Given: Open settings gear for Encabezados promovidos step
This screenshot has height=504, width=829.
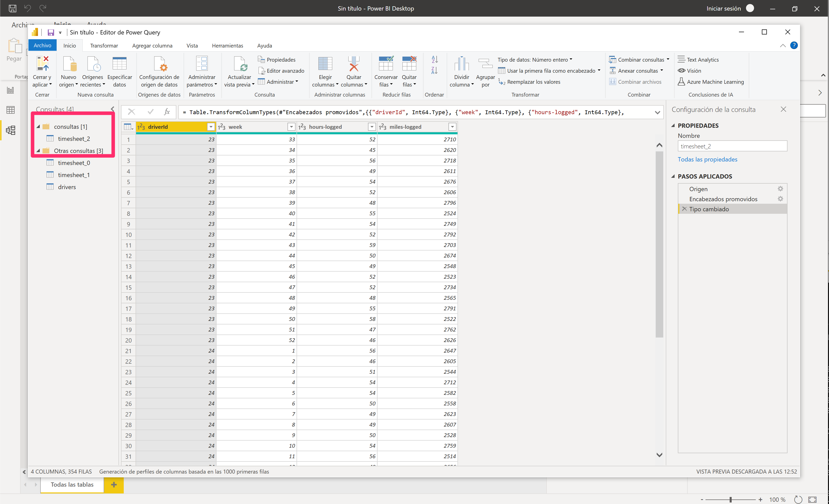Looking at the screenshot, I should click(x=780, y=199).
